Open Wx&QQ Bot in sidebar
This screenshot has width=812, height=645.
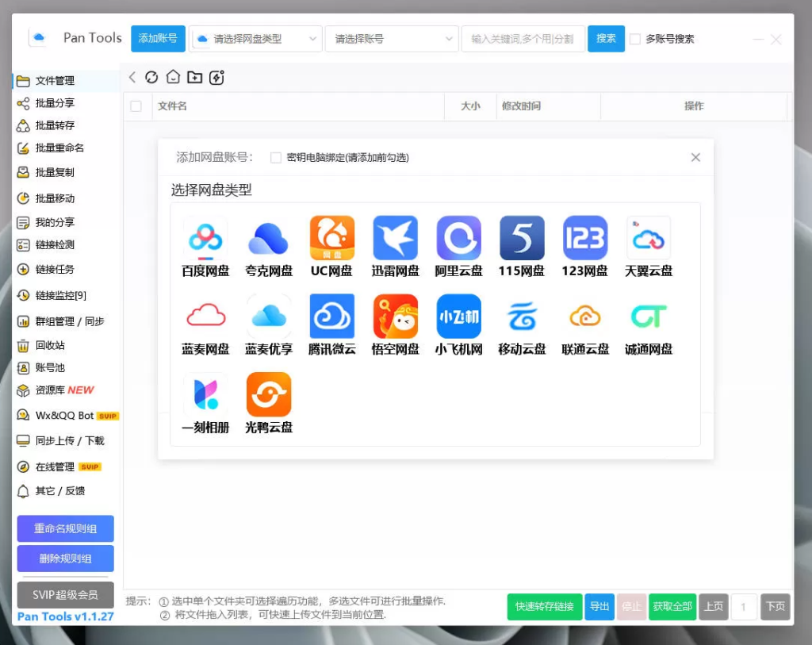point(66,416)
